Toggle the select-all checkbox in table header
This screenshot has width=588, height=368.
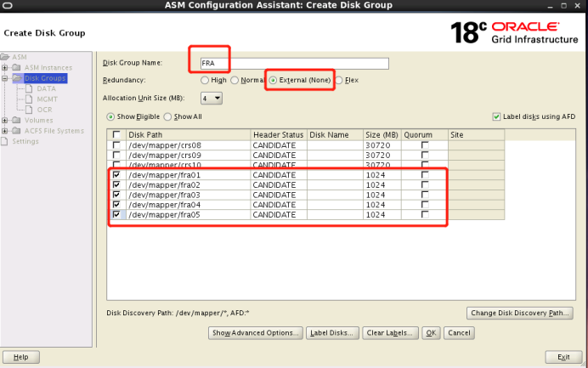click(116, 134)
